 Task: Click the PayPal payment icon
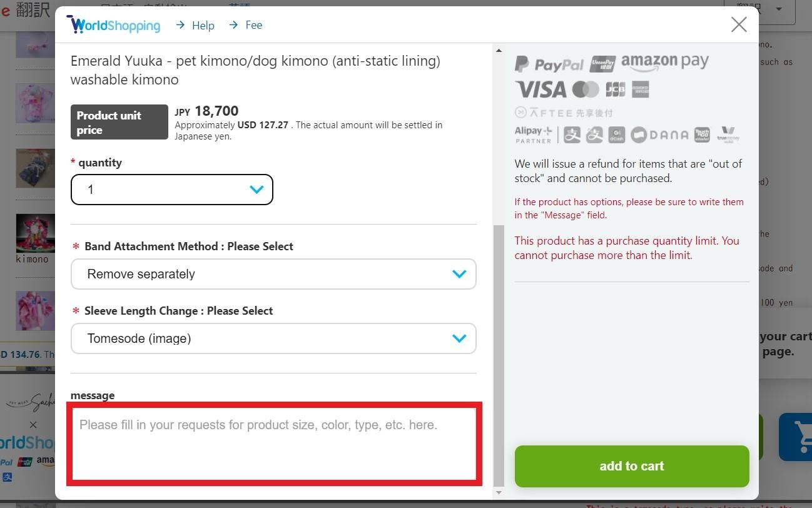549,64
